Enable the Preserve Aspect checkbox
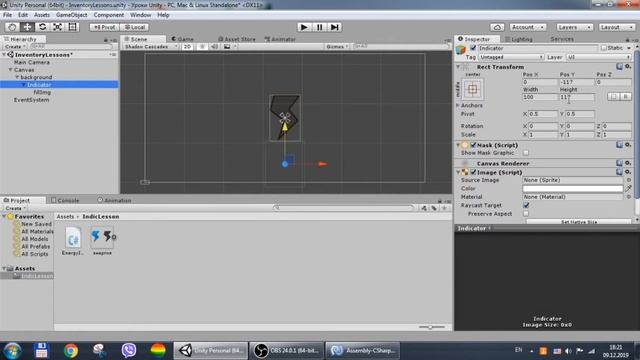The image size is (640, 360). coord(526,213)
